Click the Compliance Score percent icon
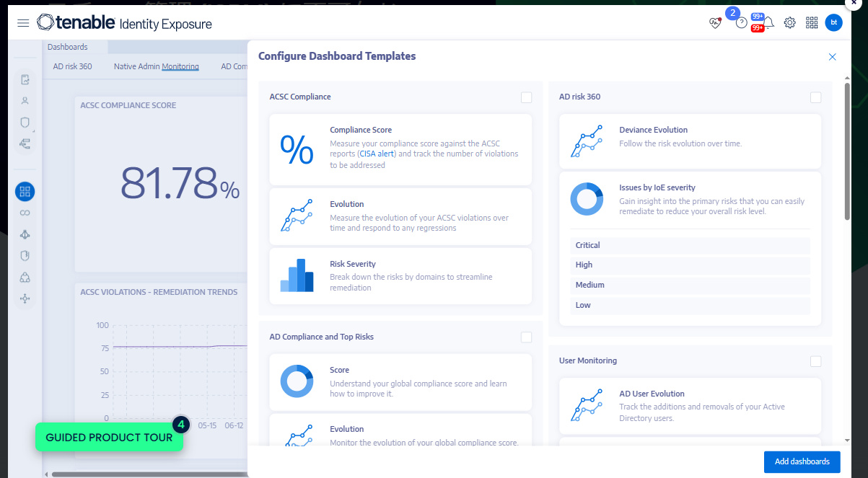868x478 pixels. 297,150
